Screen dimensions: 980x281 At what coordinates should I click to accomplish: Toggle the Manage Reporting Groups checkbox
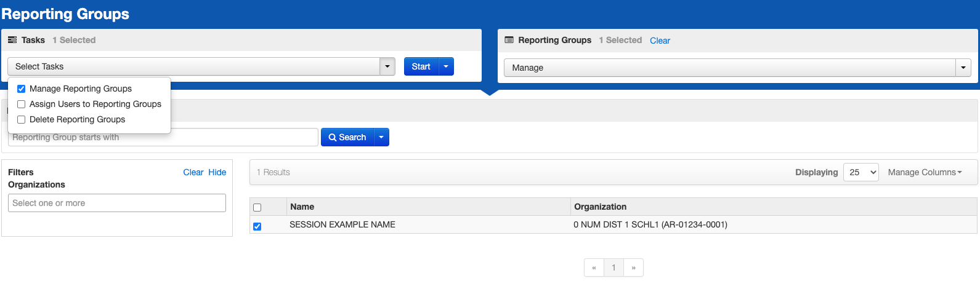(22, 89)
